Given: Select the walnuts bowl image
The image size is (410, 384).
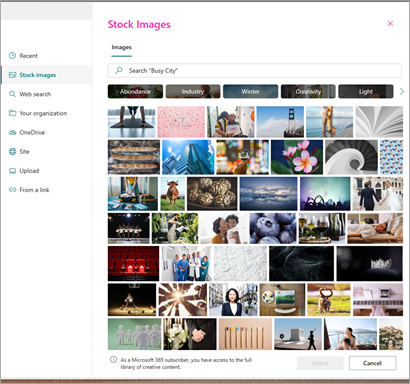Looking at the screenshot, I should coord(212,194).
